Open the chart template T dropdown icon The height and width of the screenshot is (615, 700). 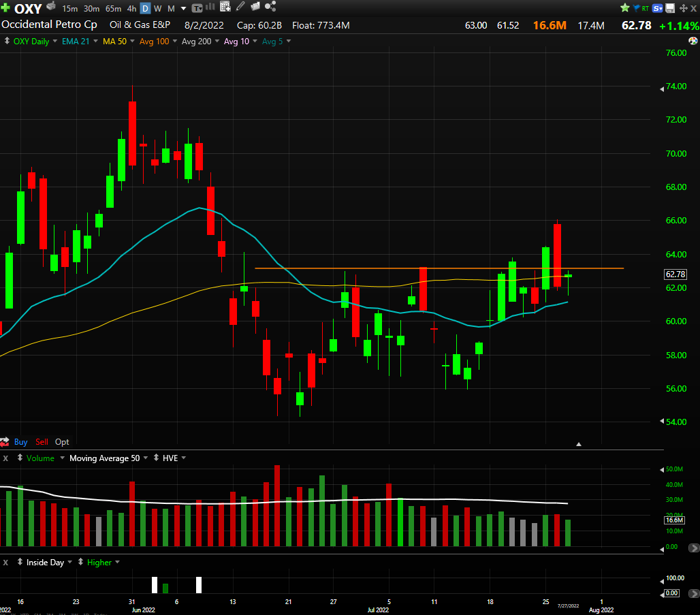pos(197,8)
